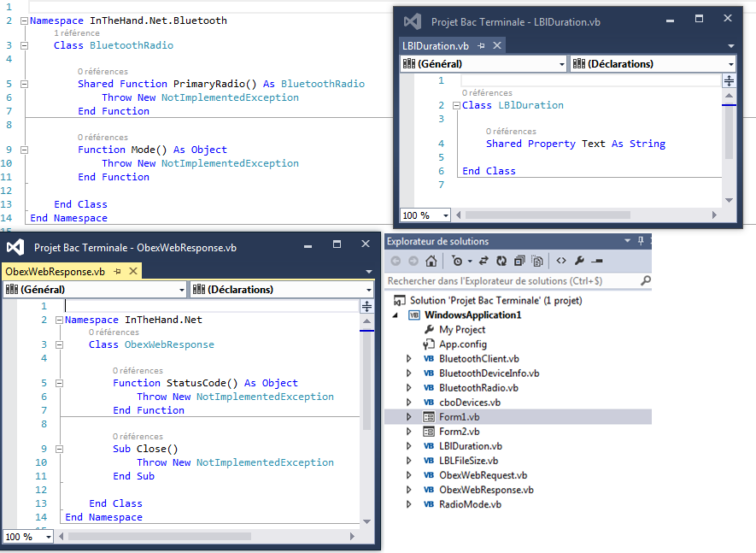Click split editor icon in LBIDuration window
Image resolution: width=756 pixels, height=553 pixels.
coord(729,80)
